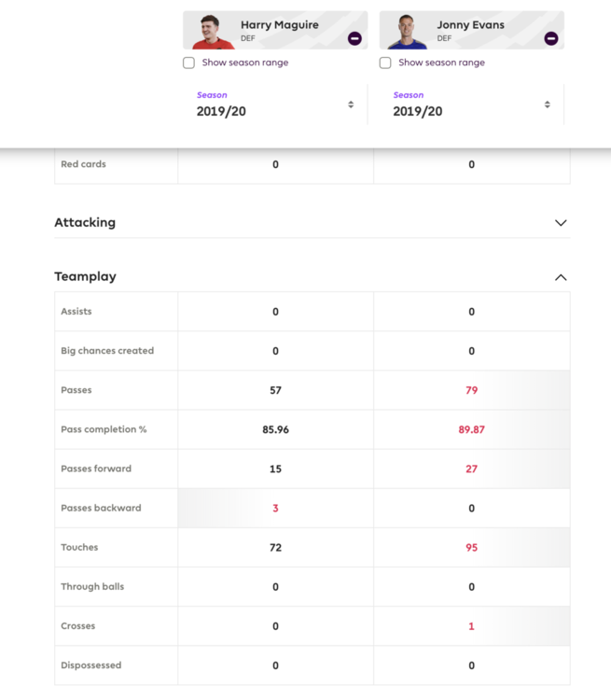Remove Harry Maguire from comparison

(354, 39)
